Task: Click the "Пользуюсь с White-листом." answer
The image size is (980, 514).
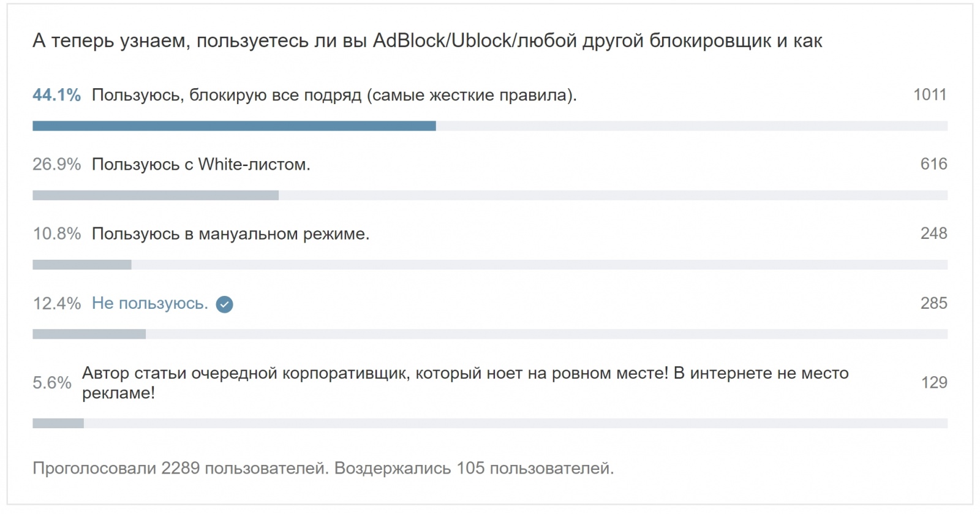Action: click(201, 164)
